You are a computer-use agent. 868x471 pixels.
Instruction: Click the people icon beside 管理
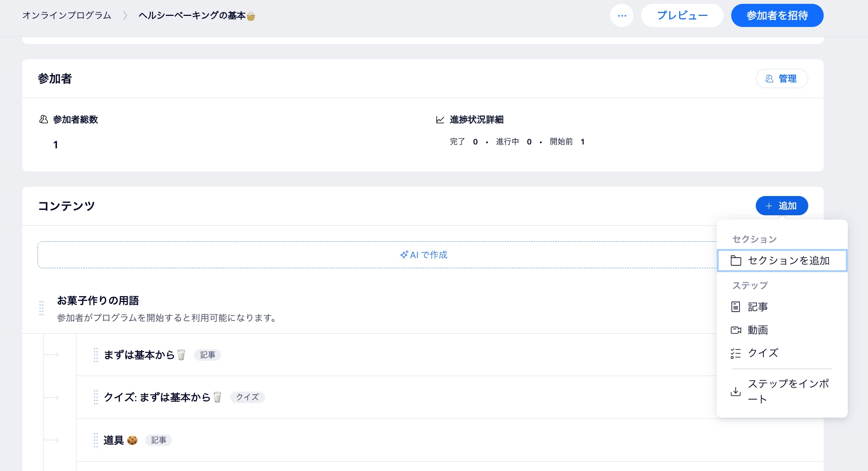coord(770,78)
